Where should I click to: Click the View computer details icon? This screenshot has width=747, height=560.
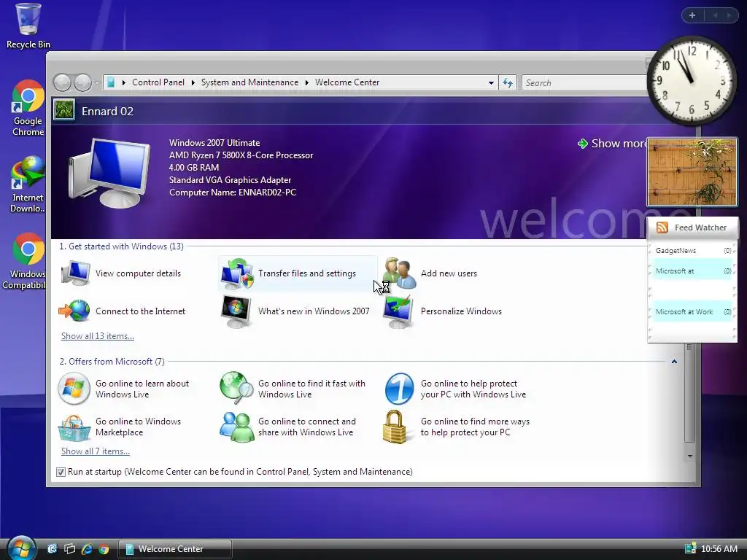[75, 273]
